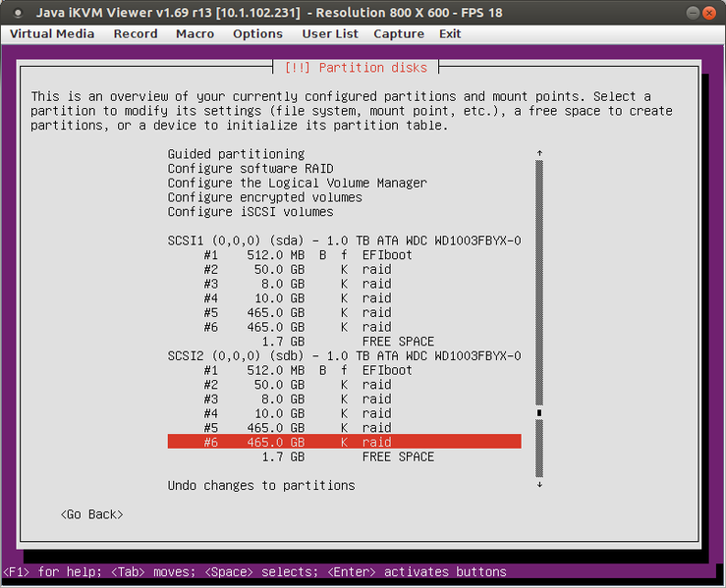Select sda partition #3 8.0 GB raid
This screenshot has width=726, height=588.
[x=345, y=284]
